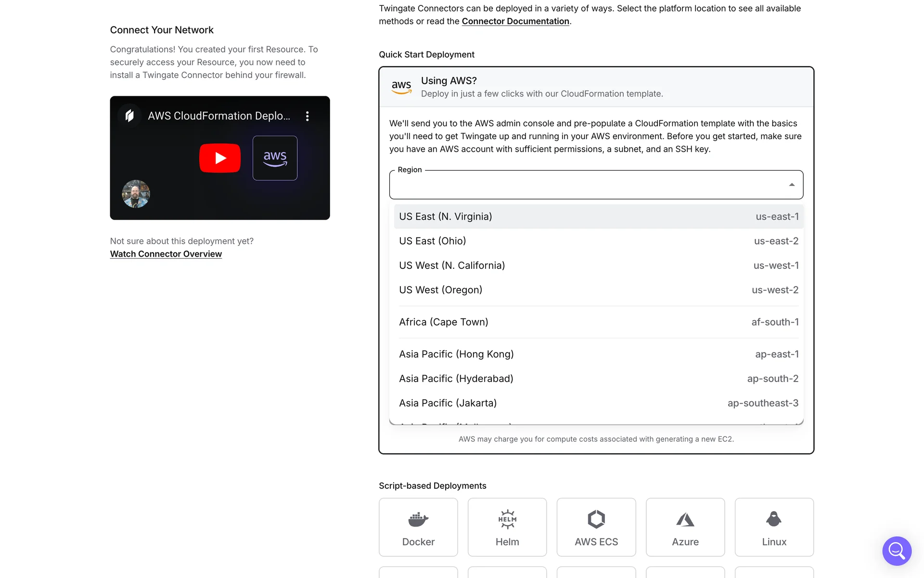
Task: Open the purple search help bubble
Action: pyautogui.click(x=897, y=551)
